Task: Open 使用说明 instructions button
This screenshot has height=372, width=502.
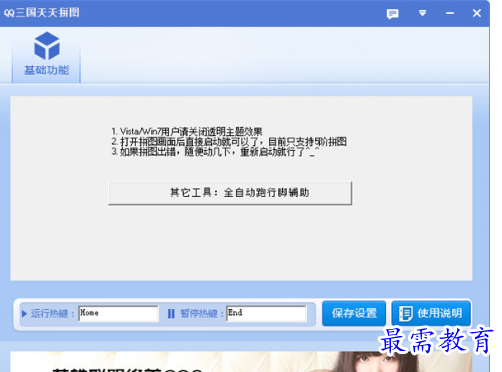Action: pos(431,313)
